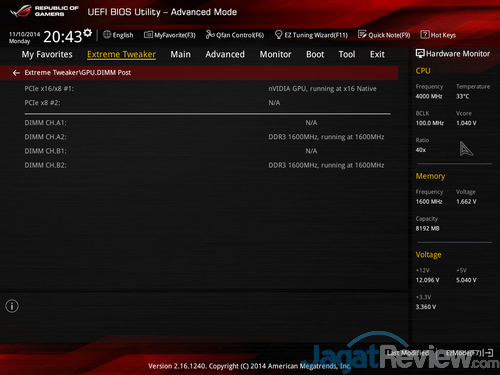
Task: Open the time settings gear icon
Action: pyautogui.click(x=87, y=33)
